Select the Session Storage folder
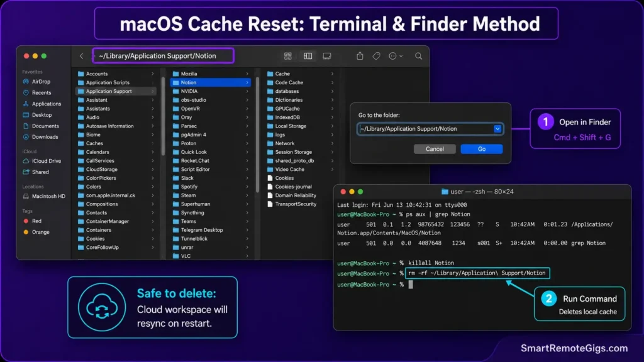644x362 pixels. (x=300, y=152)
